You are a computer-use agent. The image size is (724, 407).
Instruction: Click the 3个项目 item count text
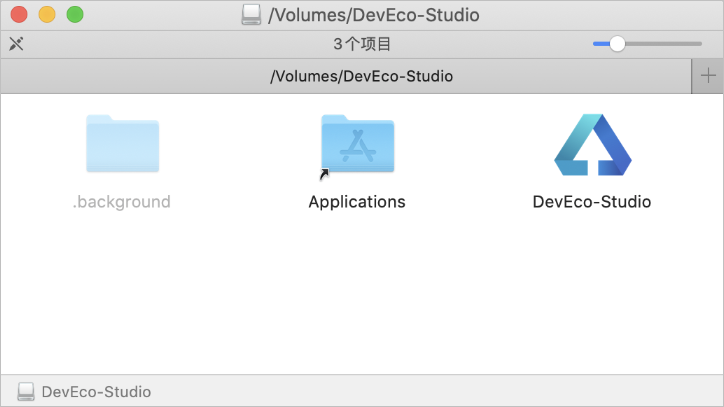click(362, 44)
